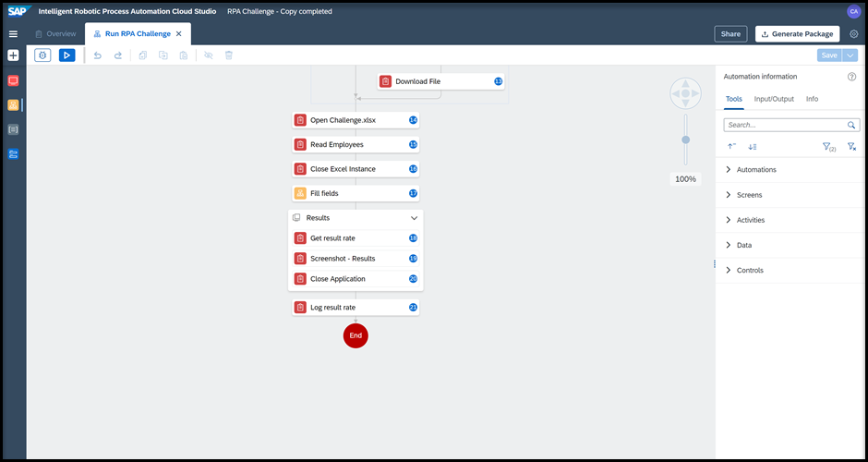Click the plus Create button in sidebar
Screen dimensions: 868x462
pyautogui.click(x=13, y=55)
